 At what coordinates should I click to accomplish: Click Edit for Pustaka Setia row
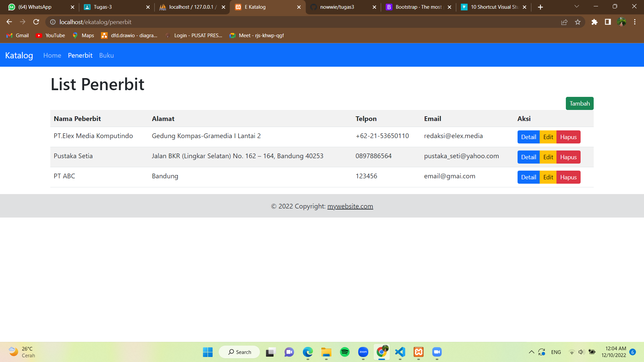coord(548,157)
